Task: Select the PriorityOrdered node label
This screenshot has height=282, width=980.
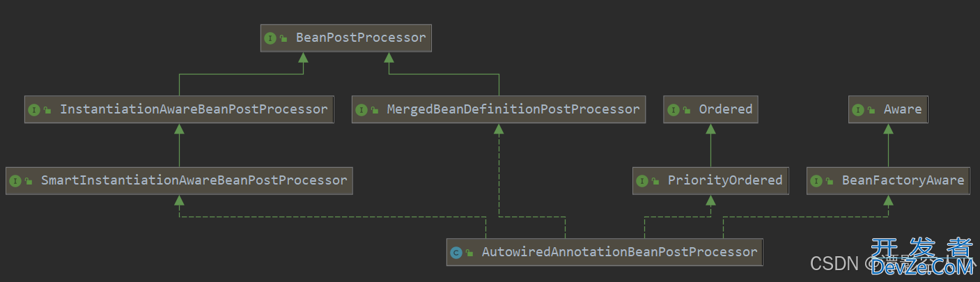Action: click(724, 180)
